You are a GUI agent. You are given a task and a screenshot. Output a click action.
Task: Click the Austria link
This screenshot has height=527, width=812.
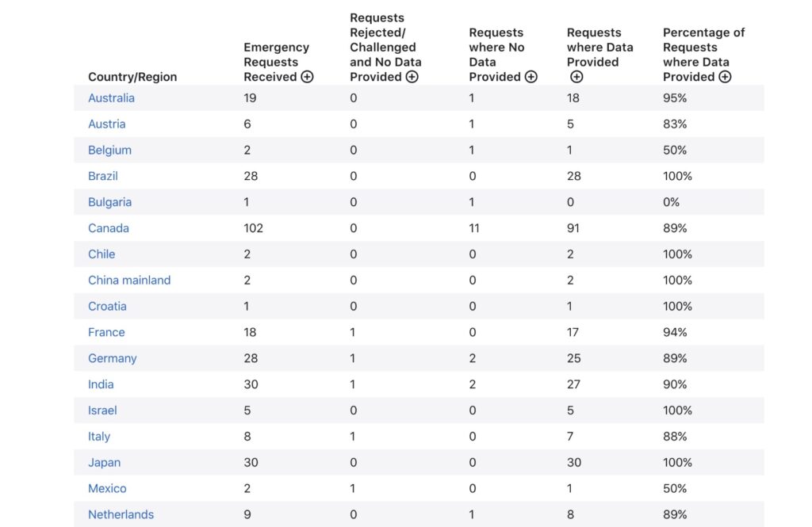pyautogui.click(x=107, y=124)
